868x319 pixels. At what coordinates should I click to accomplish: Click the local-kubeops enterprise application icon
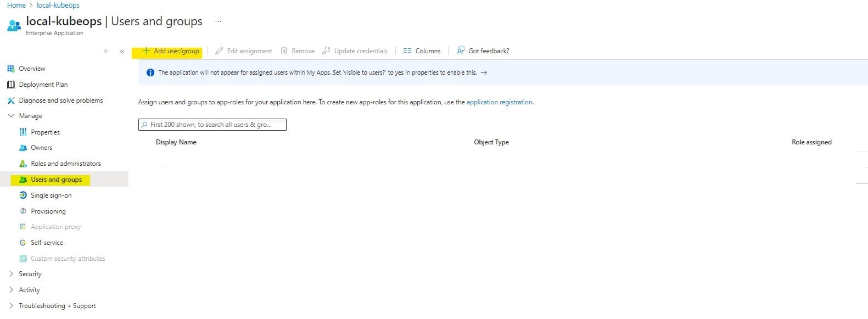coord(14,25)
